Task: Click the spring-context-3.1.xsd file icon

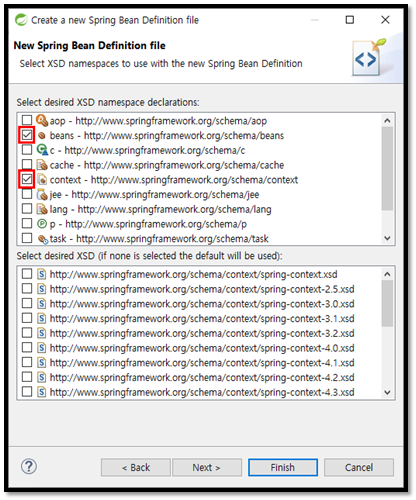Action: pos(41,318)
